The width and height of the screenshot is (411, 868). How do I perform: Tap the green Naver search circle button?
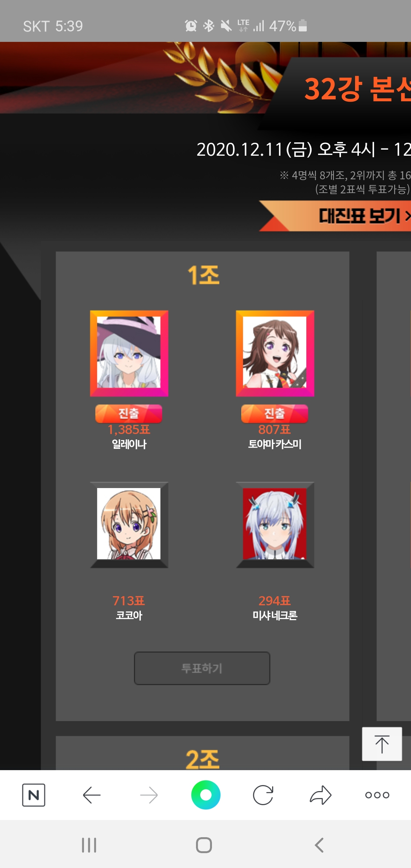tap(205, 795)
